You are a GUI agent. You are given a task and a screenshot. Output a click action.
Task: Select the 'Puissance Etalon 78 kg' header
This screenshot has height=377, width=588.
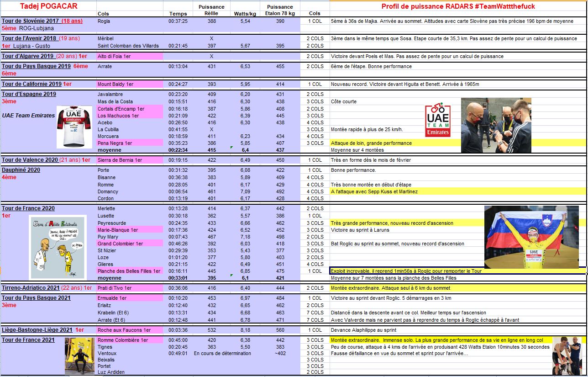click(280, 10)
